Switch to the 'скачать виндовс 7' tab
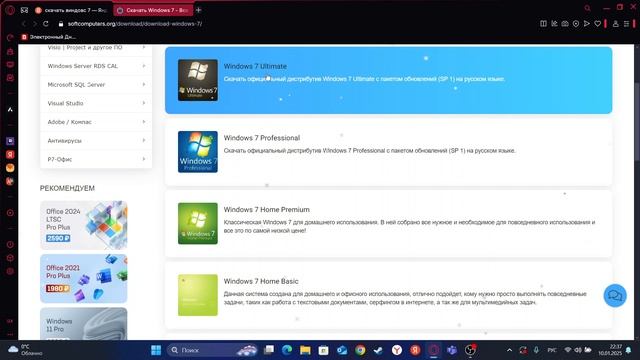Screen dimensions: 640x360 (x=71, y=10)
